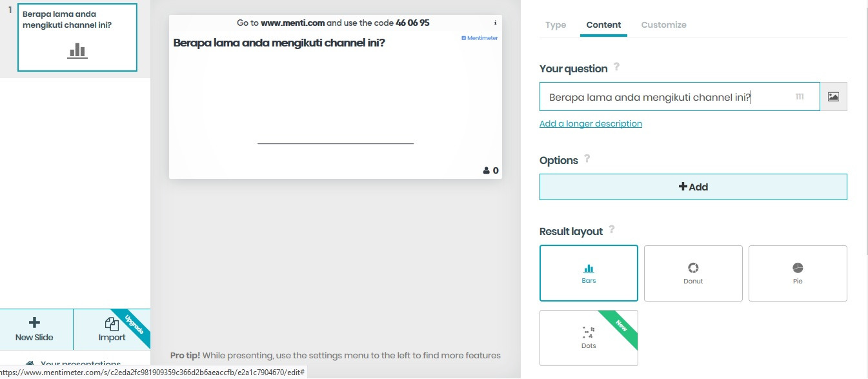Image resolution: width=868 pixels, height=379 pixels.
Task: Click the Mentimeter logo on the slide
Action: [x=479, y=38]
